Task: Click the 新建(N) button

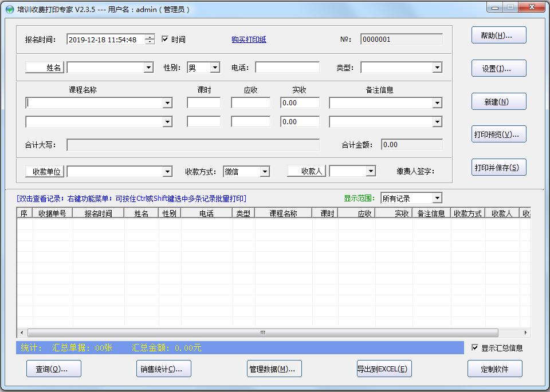Action: pos(498,101)
